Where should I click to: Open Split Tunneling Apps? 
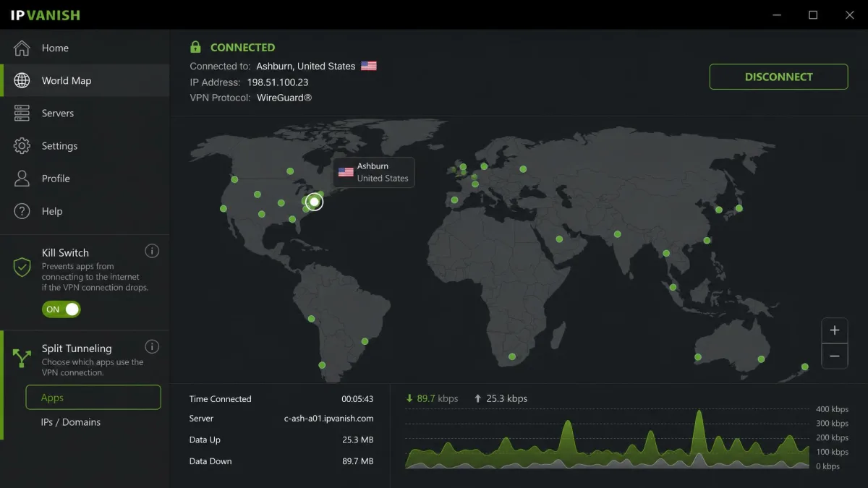[93, 398]
